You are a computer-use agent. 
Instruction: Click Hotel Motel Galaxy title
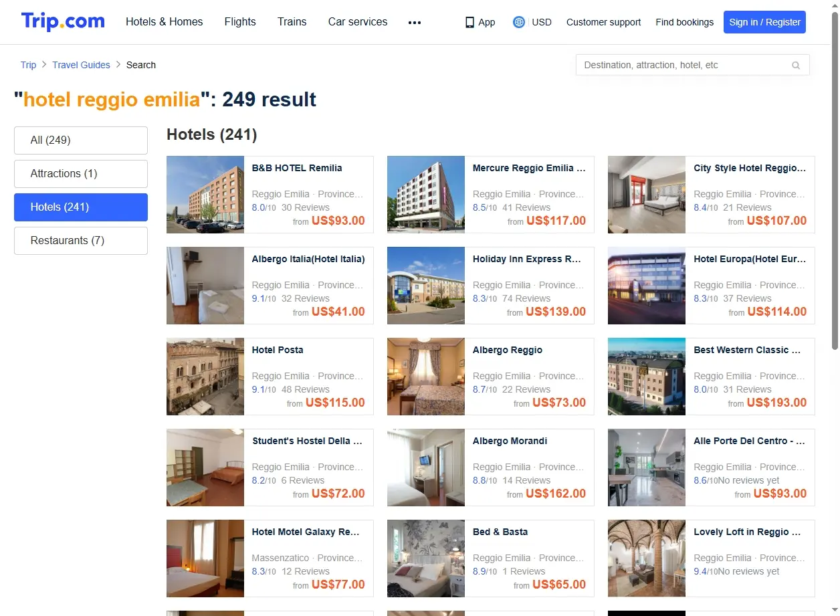(x=306, y=532)
